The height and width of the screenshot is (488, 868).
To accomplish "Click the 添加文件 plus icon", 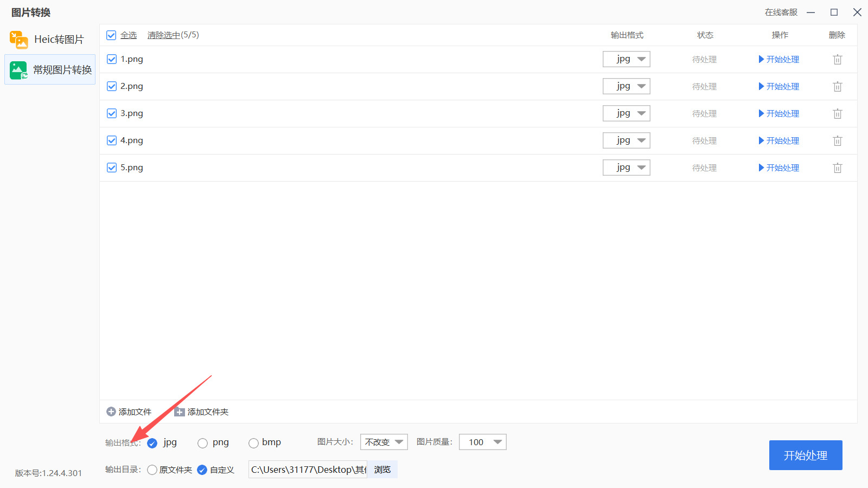I will [x=111, y=412].
